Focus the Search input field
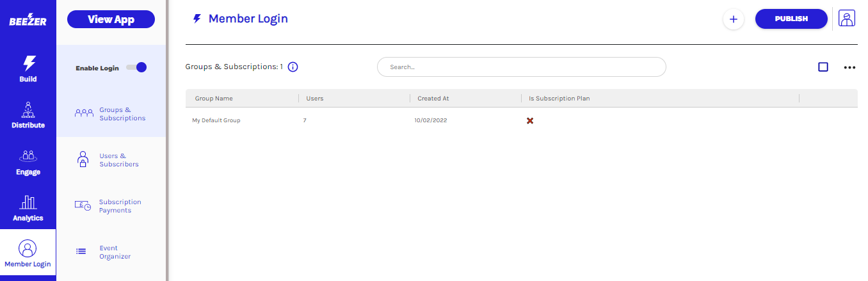The image size is (868, 281). click(x=522, y=67)
